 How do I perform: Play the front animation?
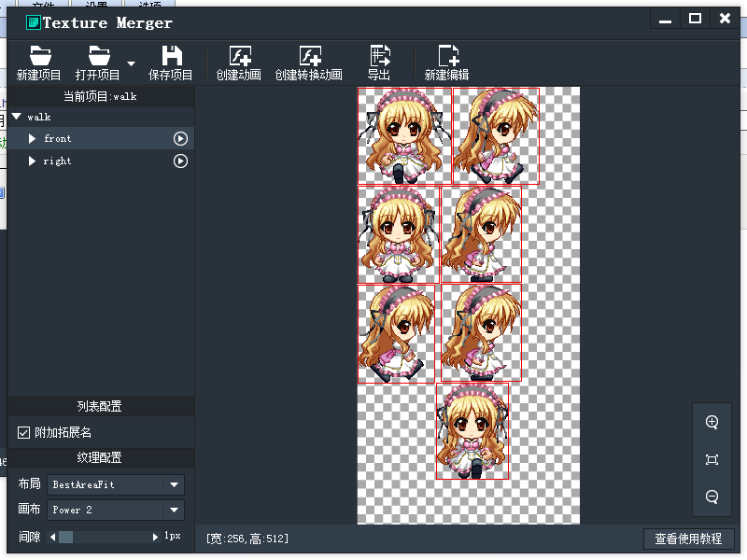pyautogui.click(x=180, y=138)
